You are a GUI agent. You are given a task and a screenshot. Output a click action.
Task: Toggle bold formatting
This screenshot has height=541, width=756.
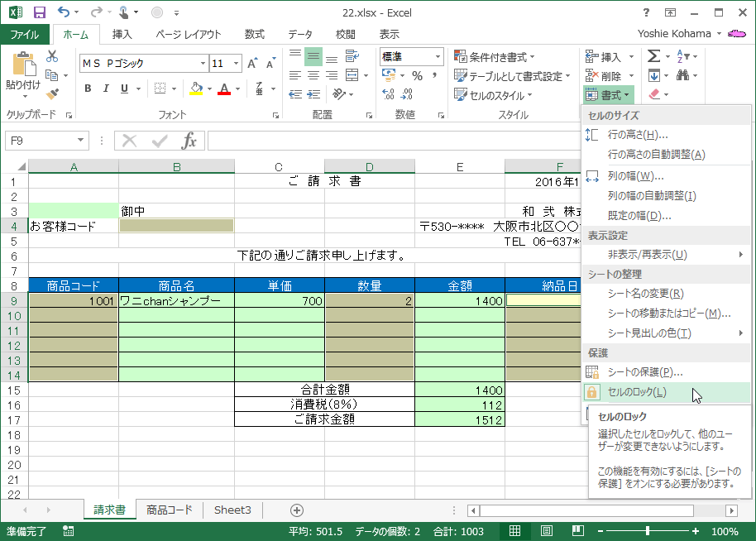(89, 89)
